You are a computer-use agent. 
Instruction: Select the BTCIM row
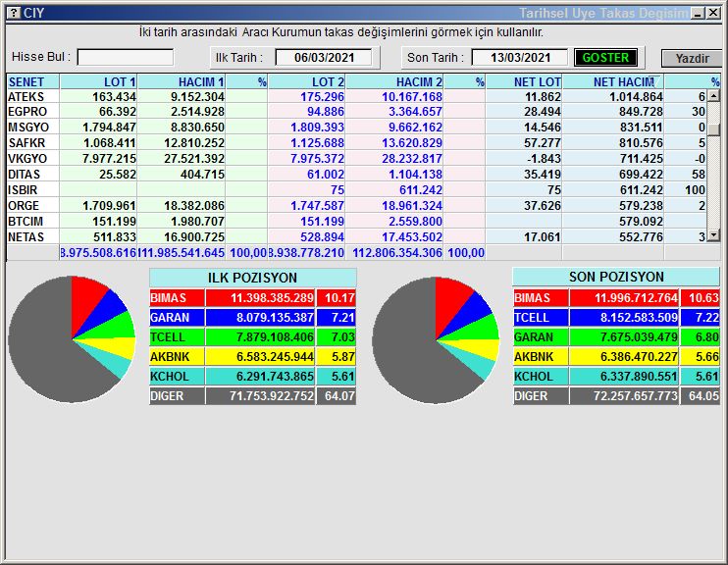pos(356,222)
